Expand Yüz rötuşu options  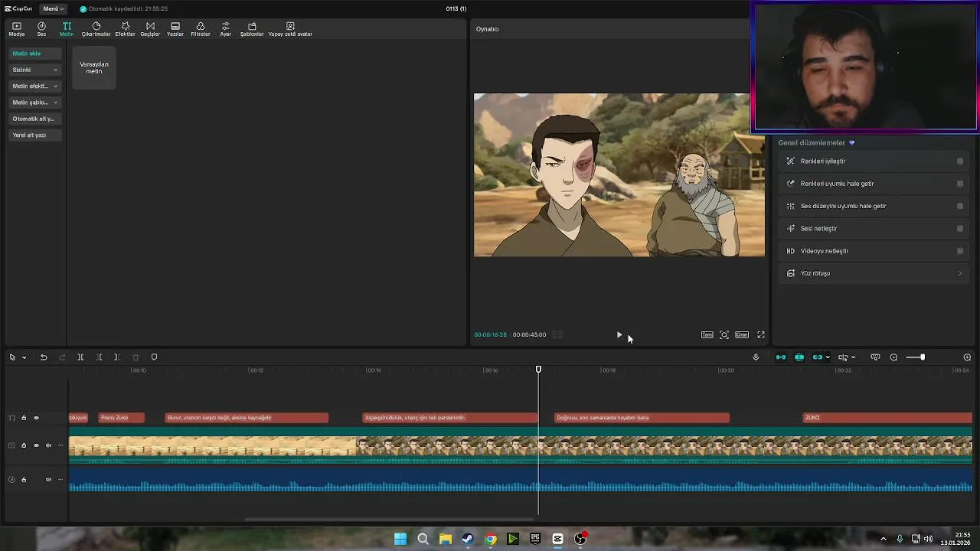[x=874, y=273]
